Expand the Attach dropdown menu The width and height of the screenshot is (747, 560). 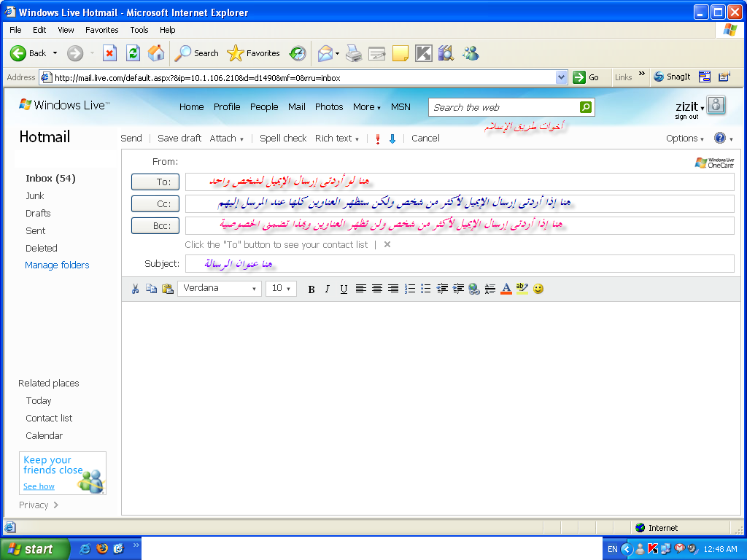pyautogui.click(x=227, y=138)
